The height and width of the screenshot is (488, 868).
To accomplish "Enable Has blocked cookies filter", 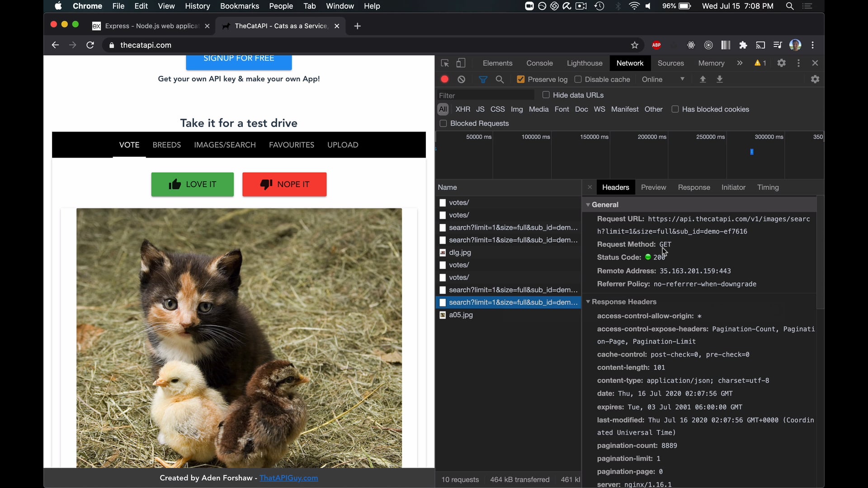I will (x=675, y=109).
